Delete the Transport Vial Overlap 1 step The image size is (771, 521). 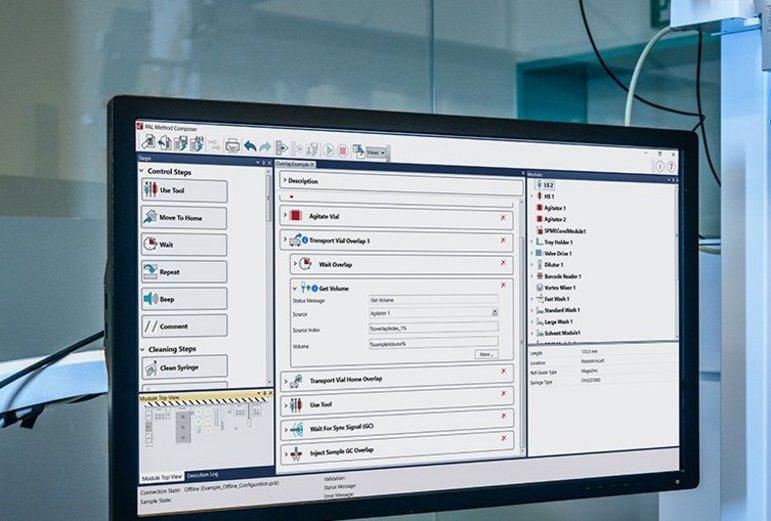click(503, 240)
